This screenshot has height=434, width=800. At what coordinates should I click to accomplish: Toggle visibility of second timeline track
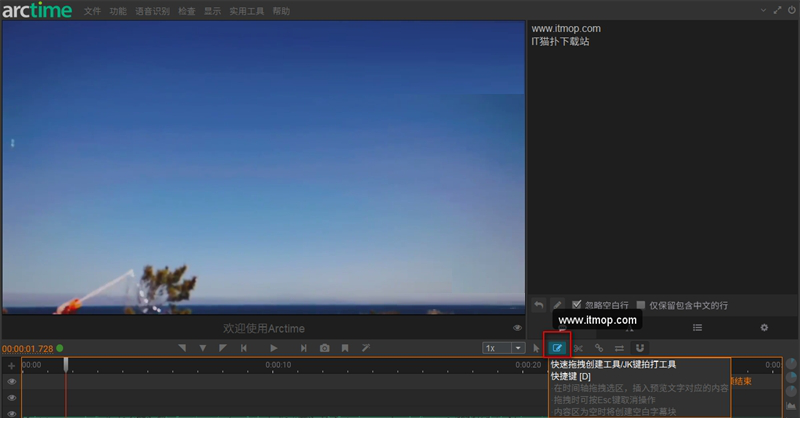point(11,398)
